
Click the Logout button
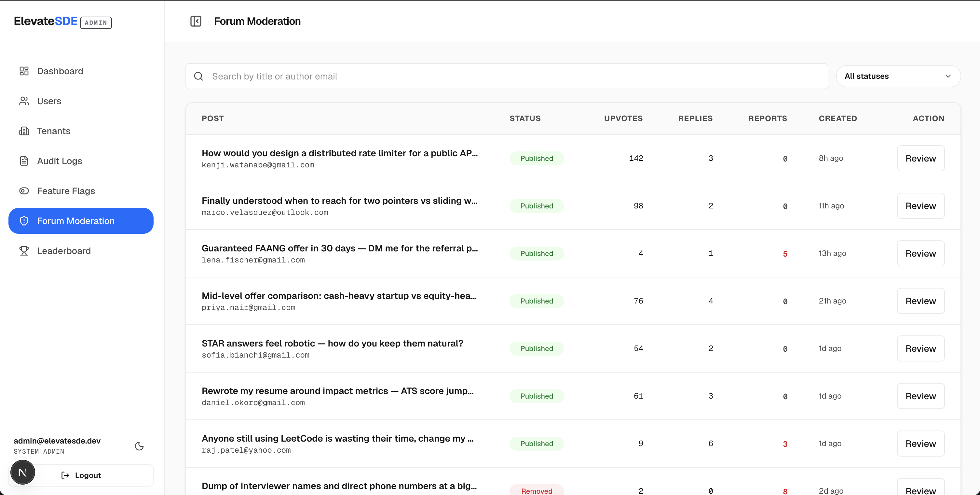(81, 475)
